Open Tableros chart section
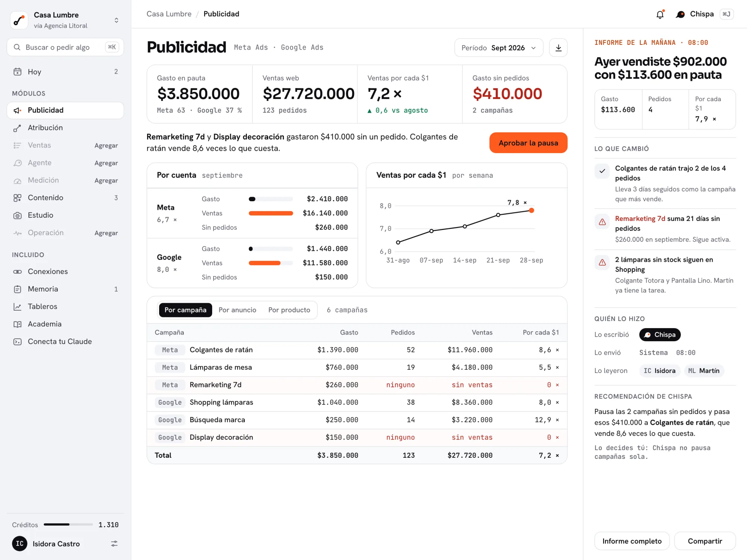Screen dimensions: 747x560 pos(65,307)
